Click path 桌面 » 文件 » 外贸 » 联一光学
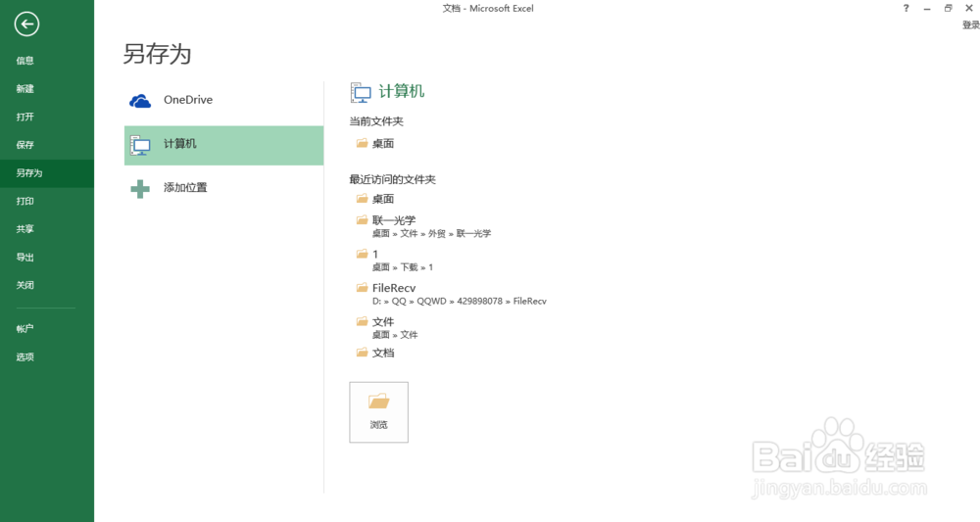Viewport: 980px width, 522px height. [432, 233]
